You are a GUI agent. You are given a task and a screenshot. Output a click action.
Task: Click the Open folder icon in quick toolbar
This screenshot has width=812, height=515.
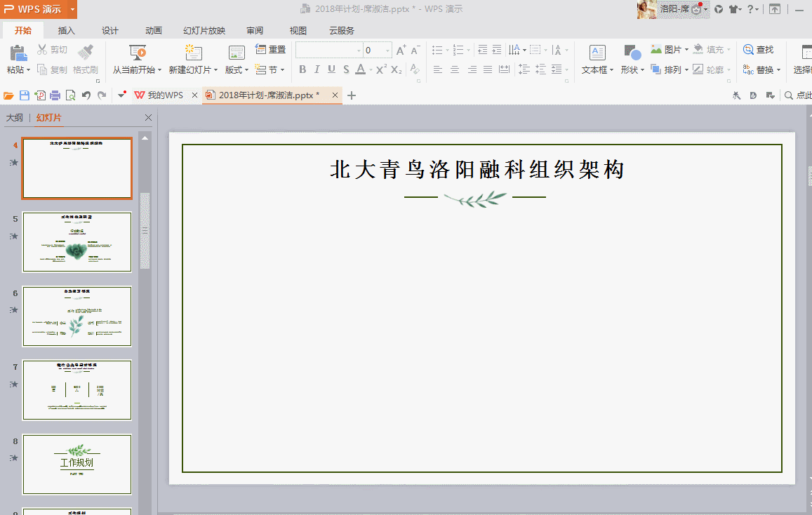tap(8, 95)
